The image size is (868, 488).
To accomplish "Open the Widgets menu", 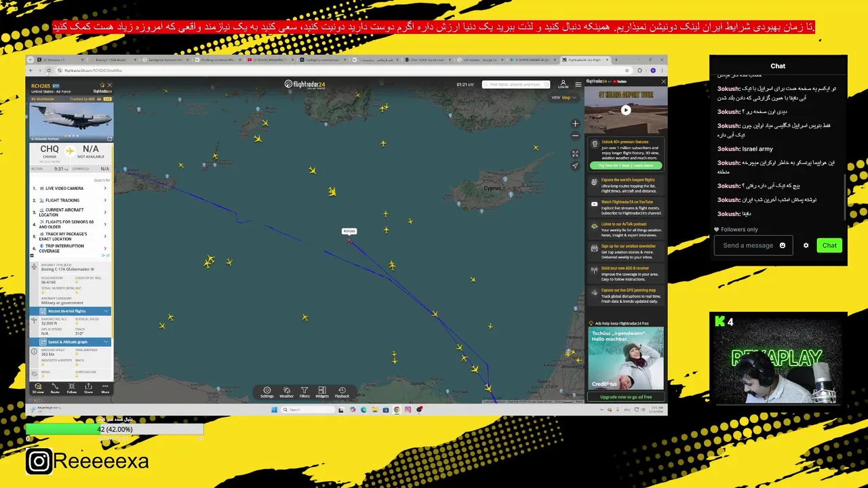I will click(322, 392).
